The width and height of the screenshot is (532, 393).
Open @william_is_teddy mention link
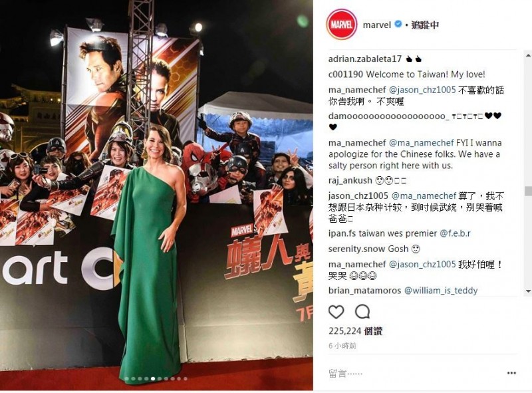pos(441,291)
